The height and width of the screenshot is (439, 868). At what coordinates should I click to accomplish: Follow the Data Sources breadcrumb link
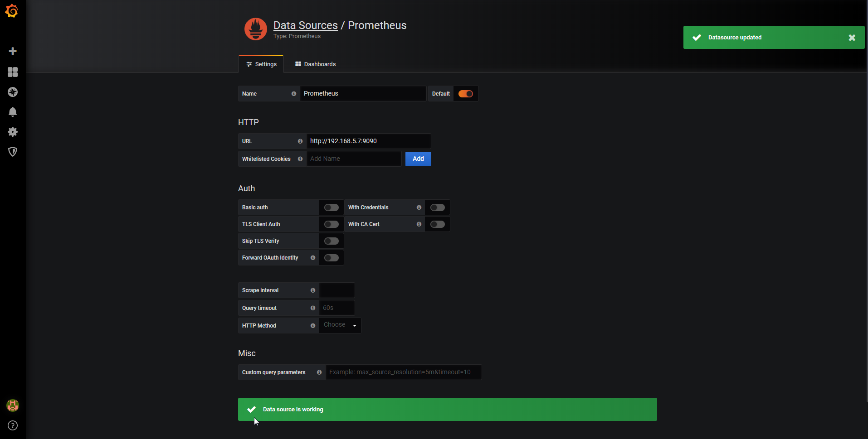[x=306, y=25]
